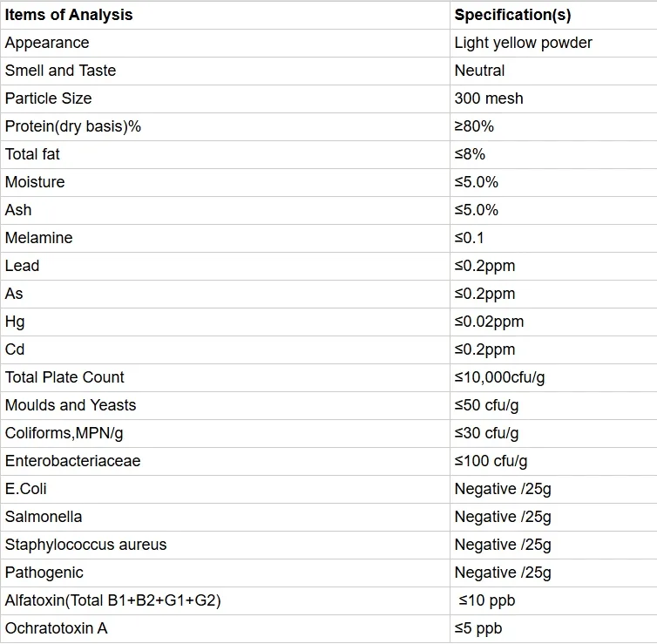
Task: Select the "Total fat" row label
Action: point(32,154)
